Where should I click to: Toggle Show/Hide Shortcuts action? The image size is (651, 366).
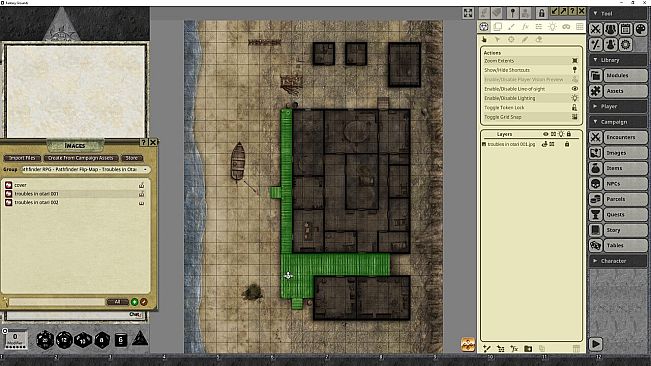pyautogui.click(x=531, y=70)
